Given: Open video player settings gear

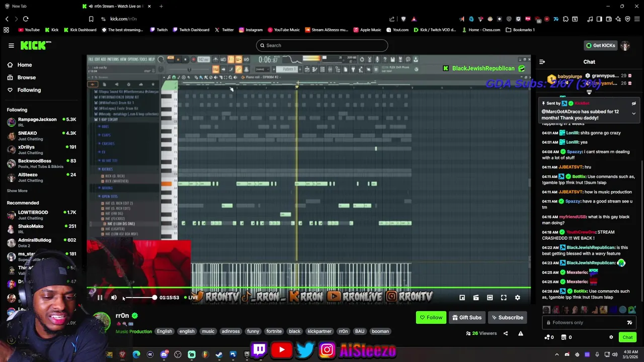Looking at the screenshot, I should (x=517, y=298).
